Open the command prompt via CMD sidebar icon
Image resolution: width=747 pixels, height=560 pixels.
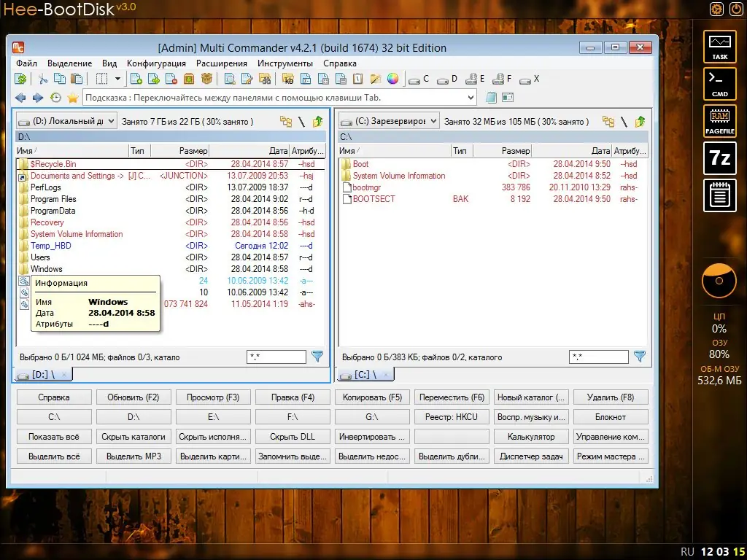pos(719,83)
